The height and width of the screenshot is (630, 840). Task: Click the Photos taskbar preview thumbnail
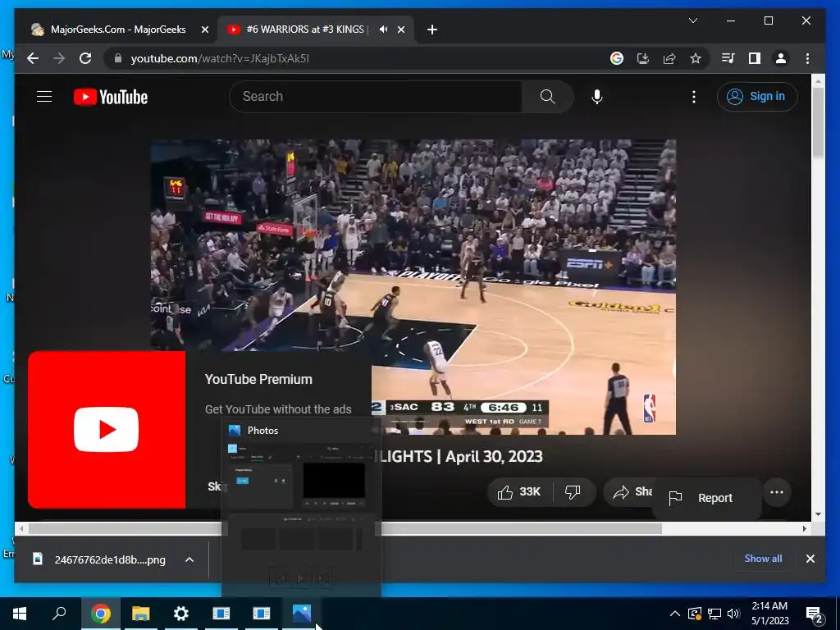tap(301, 509)
